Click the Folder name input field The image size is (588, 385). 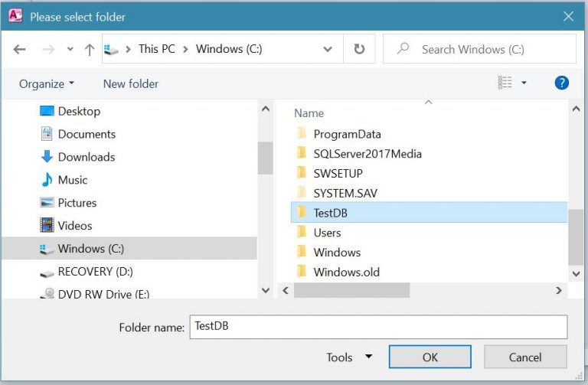(378, 327)
